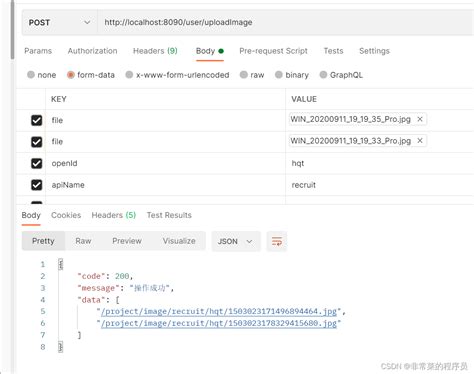Viewport: 474px width, 374px height.
Task: Uncheck the apiName parameter checkbox
Action: point(37,185)
